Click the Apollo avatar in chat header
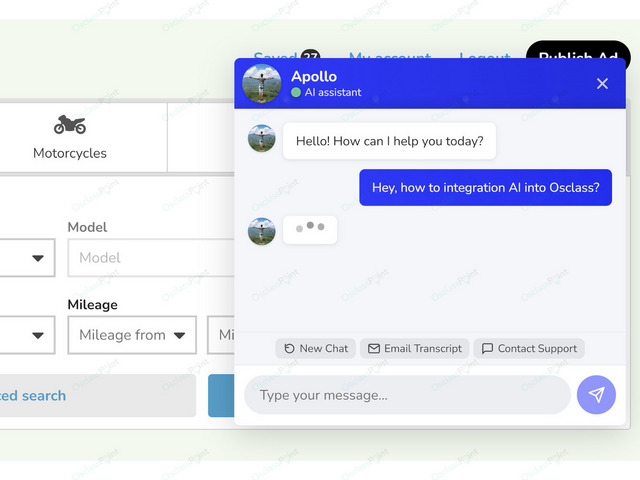Screen dimensions: 640x480 click(x=261, y=83)
